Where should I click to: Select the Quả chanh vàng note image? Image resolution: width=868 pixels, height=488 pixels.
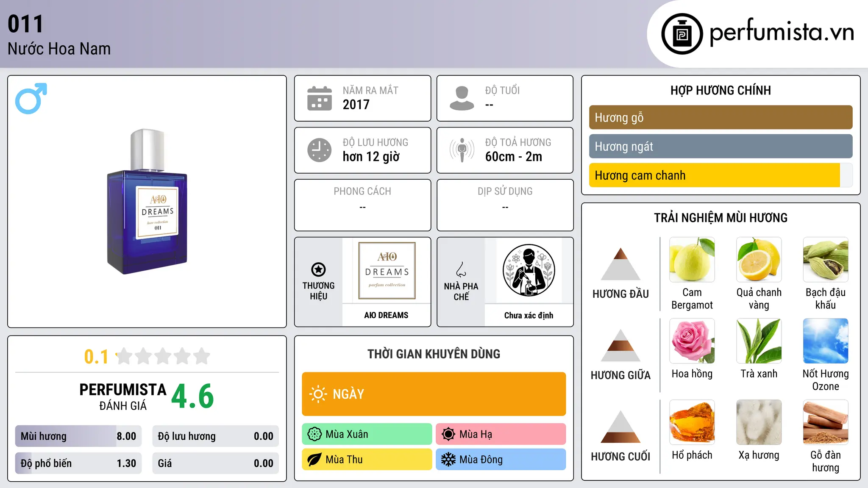[x=759, y=259]
